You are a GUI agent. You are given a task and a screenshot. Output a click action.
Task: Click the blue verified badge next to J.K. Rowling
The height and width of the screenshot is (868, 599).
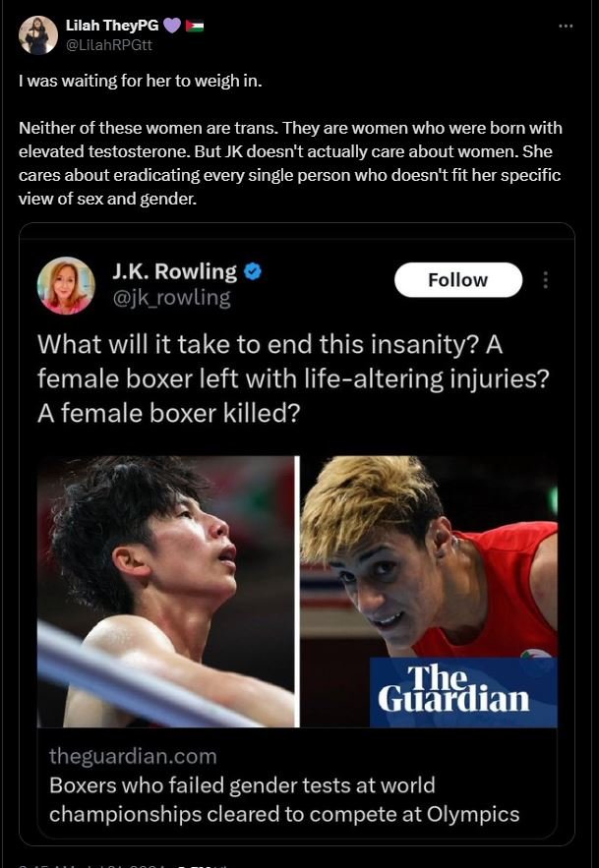pos(253,272)
